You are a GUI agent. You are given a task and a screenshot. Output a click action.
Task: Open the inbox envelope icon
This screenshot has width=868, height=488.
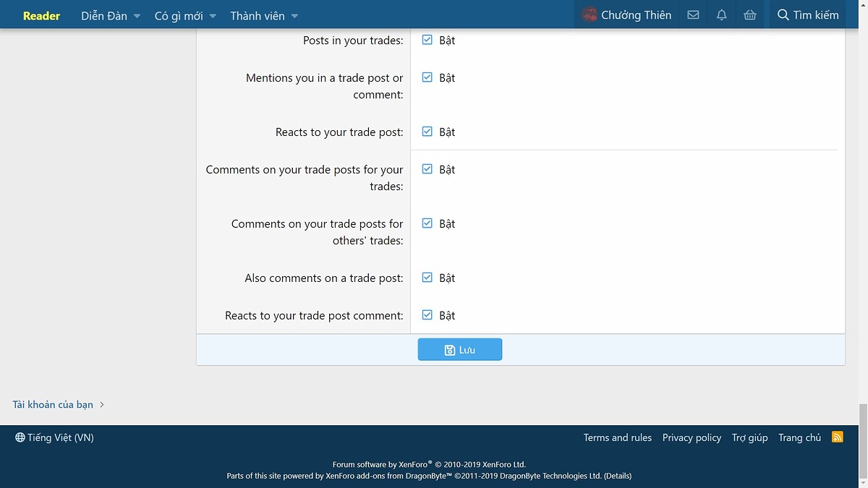(693, 15)
